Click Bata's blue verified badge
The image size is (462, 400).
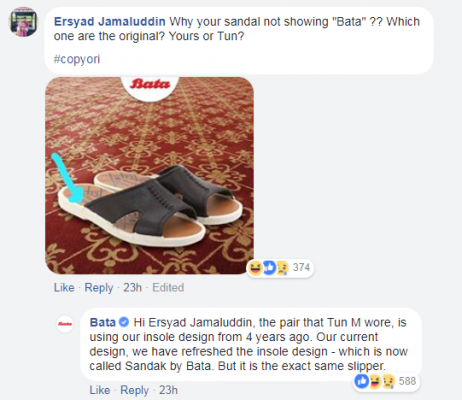point(124,322)
